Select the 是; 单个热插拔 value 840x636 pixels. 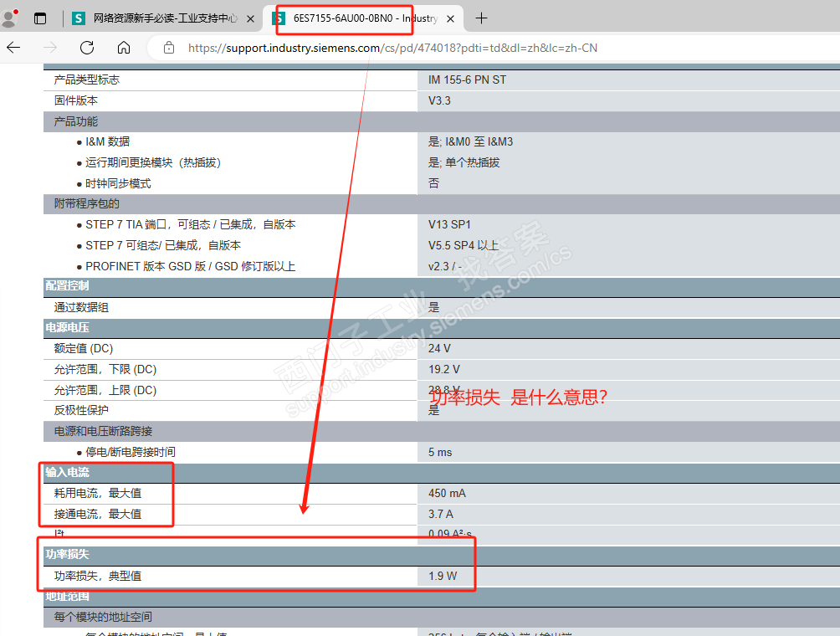point(464,162)
